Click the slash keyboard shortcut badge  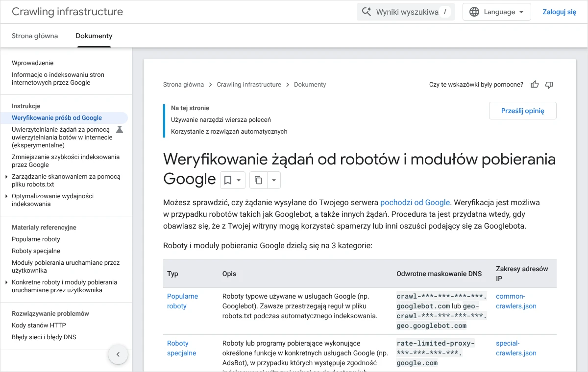coord(445,12)
